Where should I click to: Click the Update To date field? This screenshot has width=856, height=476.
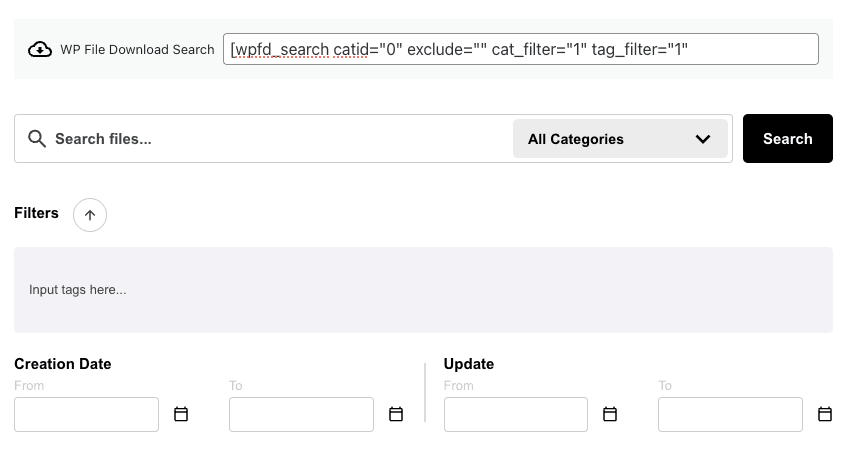[x=730, y=414]
